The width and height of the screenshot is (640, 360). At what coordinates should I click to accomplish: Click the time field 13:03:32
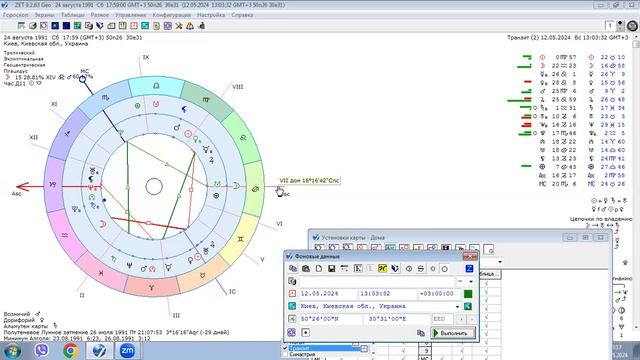coord(387,293)
